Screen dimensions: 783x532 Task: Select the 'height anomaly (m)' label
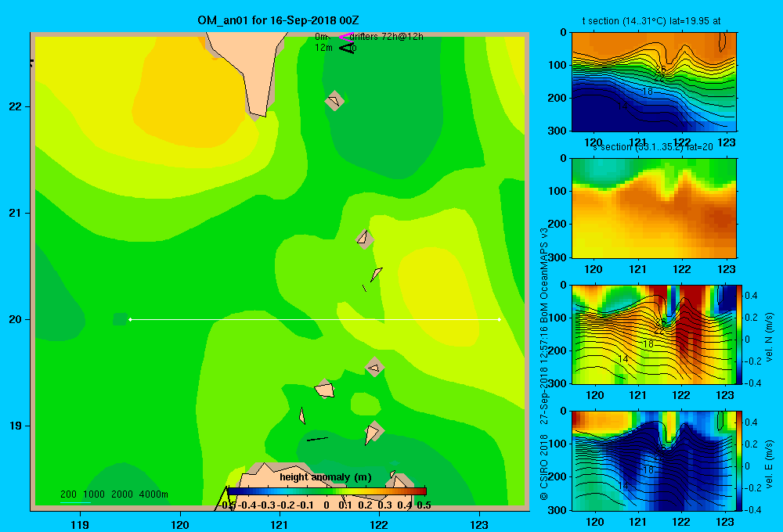326,477
